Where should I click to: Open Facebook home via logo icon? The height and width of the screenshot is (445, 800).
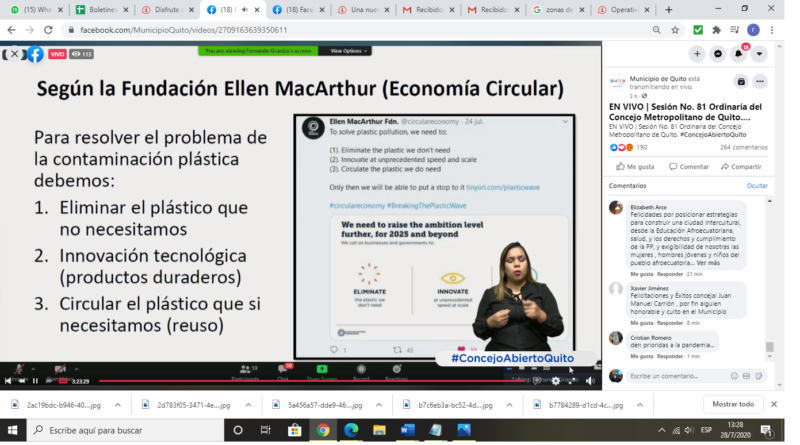tap(35, 54)
